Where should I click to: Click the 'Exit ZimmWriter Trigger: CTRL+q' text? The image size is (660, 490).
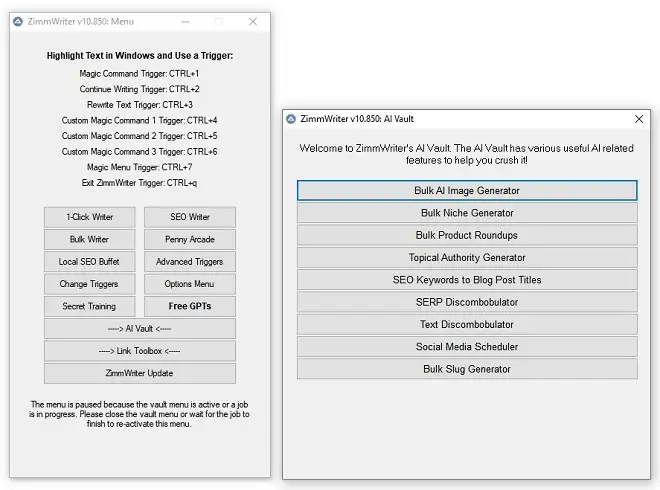pyautogui.click(x=139, y=183)
